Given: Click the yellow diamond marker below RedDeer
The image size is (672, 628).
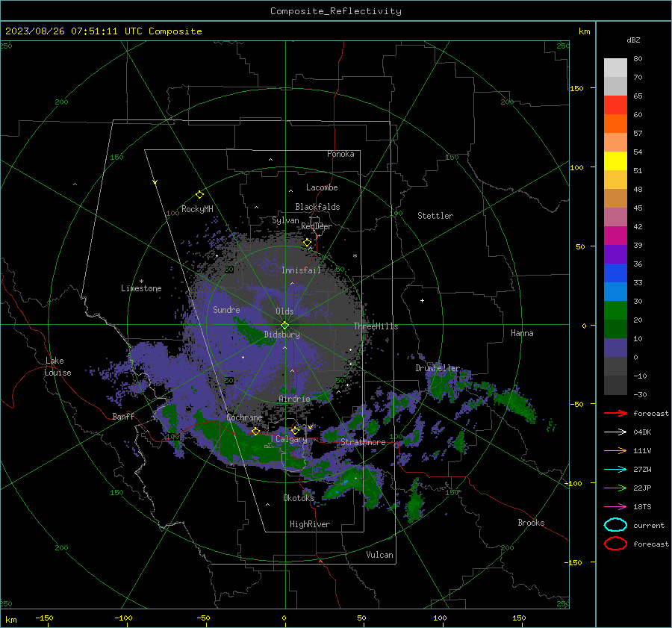Looking at the screenshot, I should 307,243.
